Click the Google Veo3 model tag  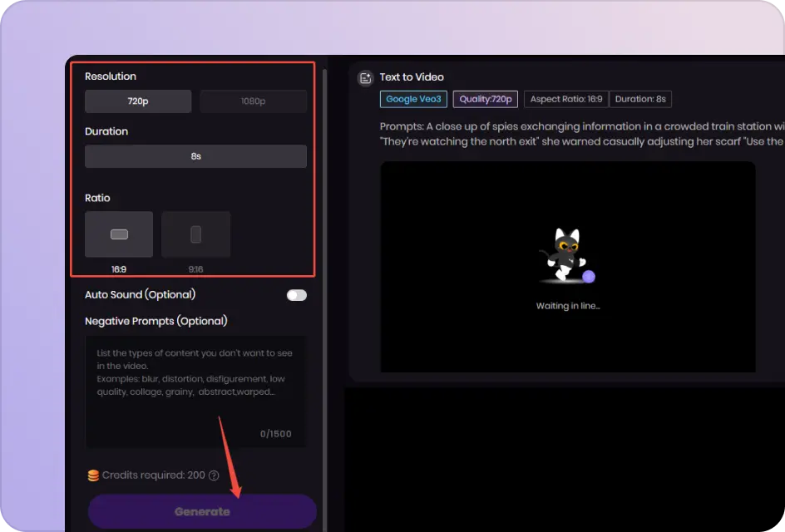(413, 98)
